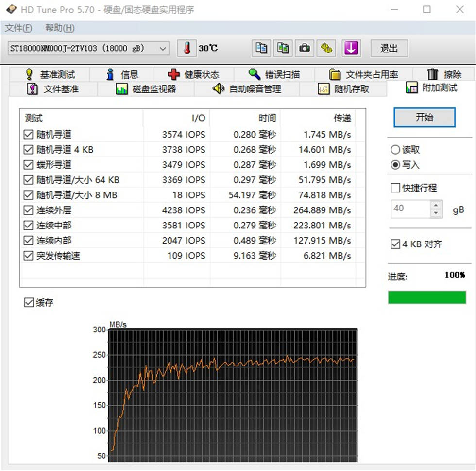
Task: Toggle the 蝶形寻道 checkbox
Action: coord(28,165)
